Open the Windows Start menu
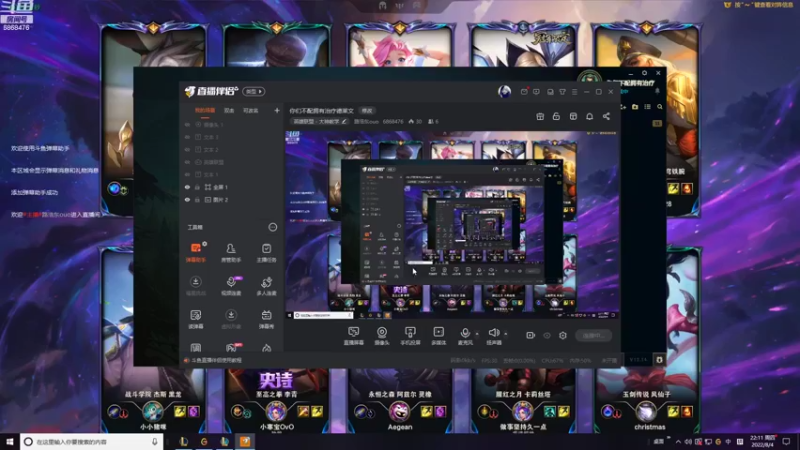 coord(10,441)
